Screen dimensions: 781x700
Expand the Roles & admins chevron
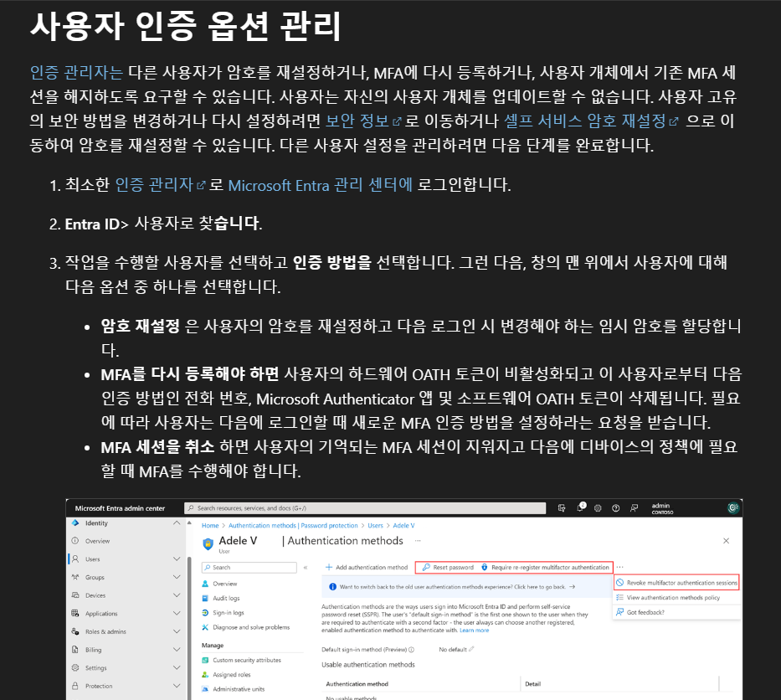177,631
